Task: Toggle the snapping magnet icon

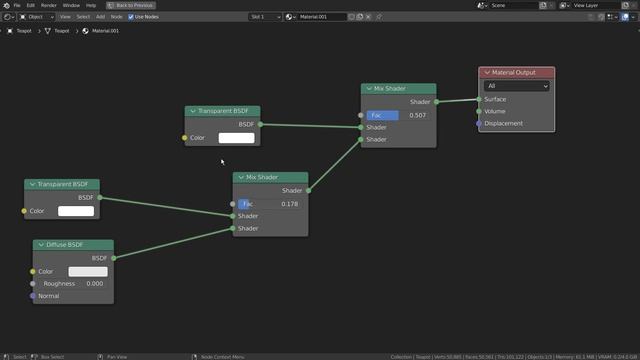Action: point(601,17)
